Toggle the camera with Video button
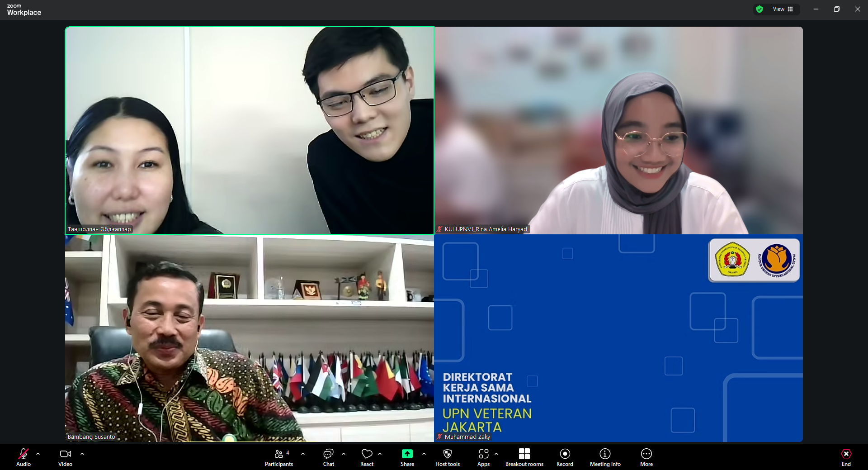Screen dimensions: 868x470 click(x=66, y=456)
